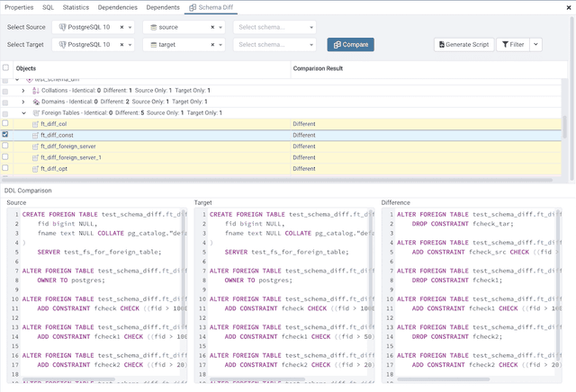
Task: Click the Target DDL horizontal scrollbar
Action: [257, 379]
